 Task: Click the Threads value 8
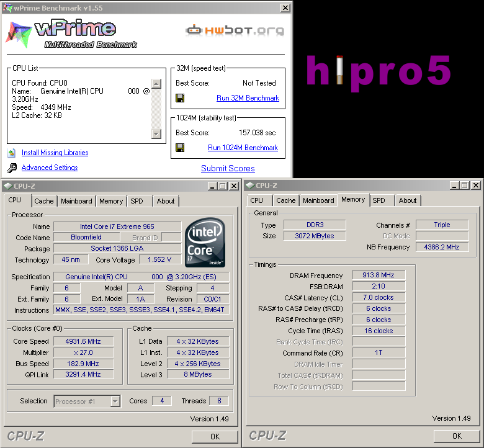pos(219,401)
